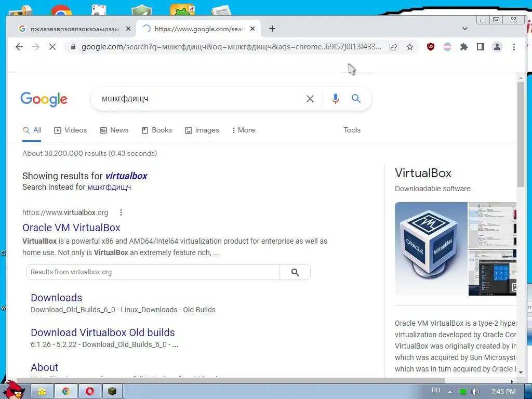Open the Chrome three-dot menu

(x=514, y=47)
